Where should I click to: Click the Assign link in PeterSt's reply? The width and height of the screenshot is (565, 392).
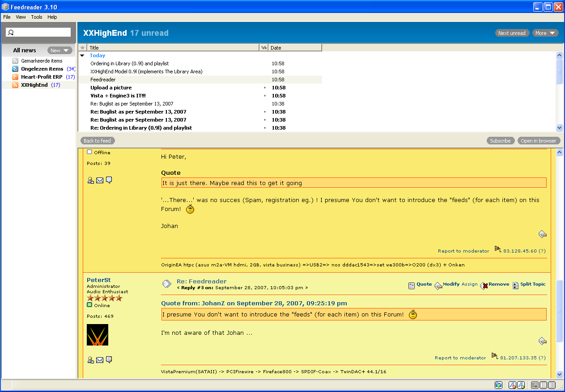tap(470, 284)
